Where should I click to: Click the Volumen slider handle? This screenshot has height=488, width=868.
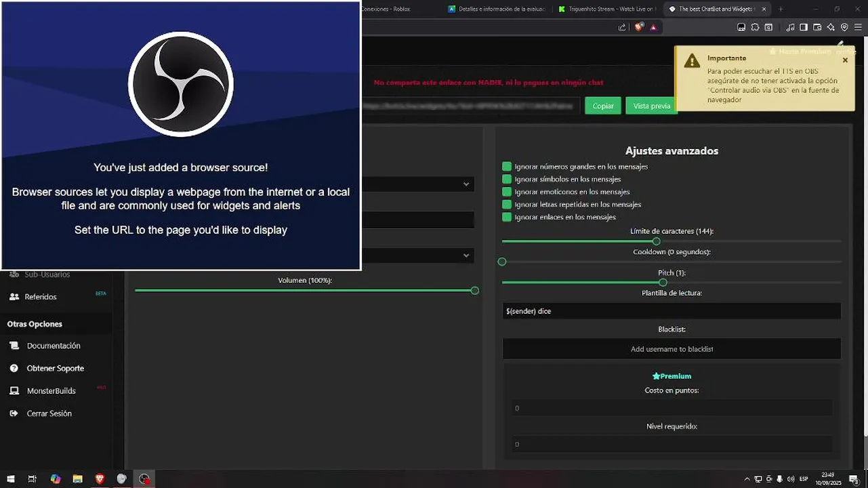475,291
